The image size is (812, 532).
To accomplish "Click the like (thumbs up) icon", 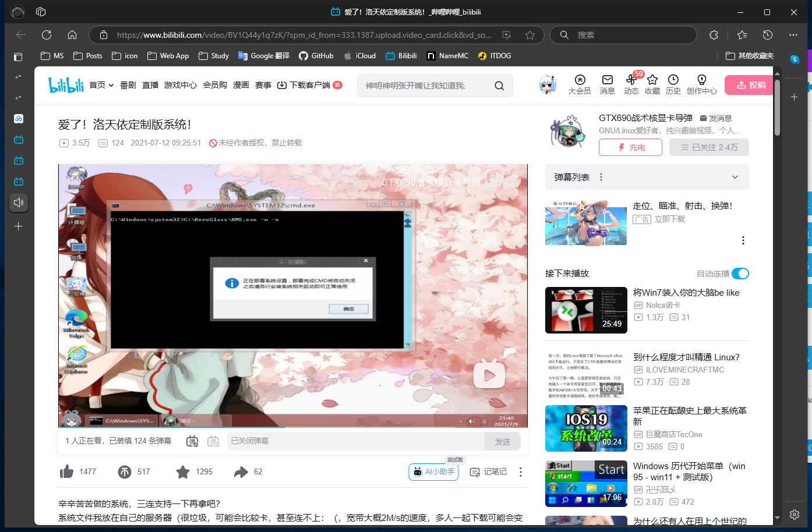I will tap(67, 471).
